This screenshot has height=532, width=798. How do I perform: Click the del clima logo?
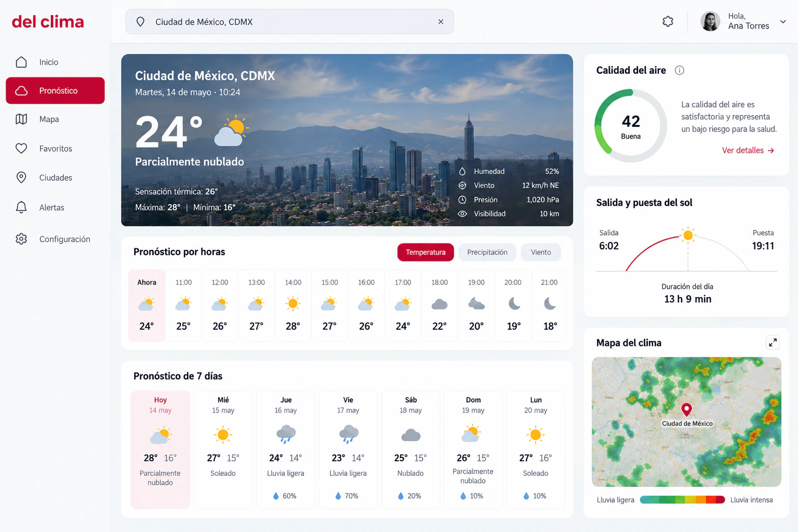[48, 22]
